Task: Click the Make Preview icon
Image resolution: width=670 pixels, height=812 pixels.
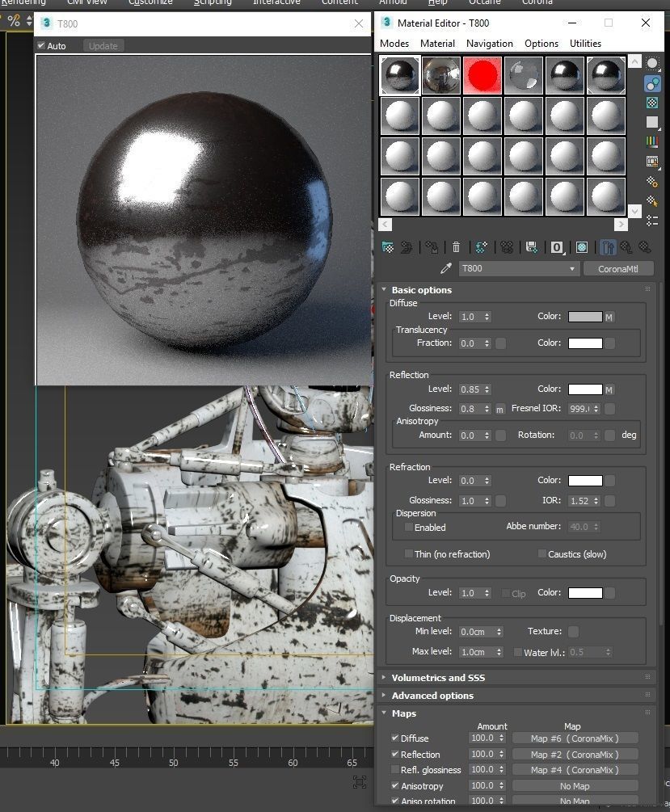Action: pos(652,162)
